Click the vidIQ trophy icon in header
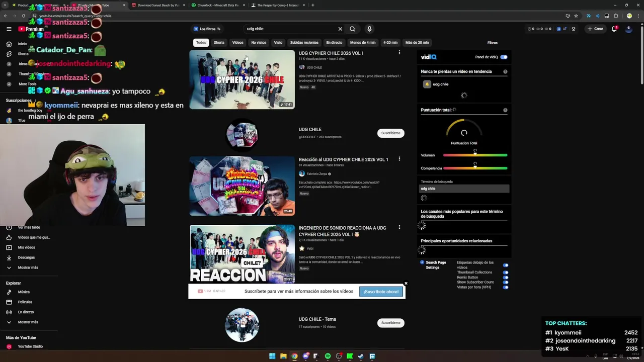 click(x=573, y=29)
